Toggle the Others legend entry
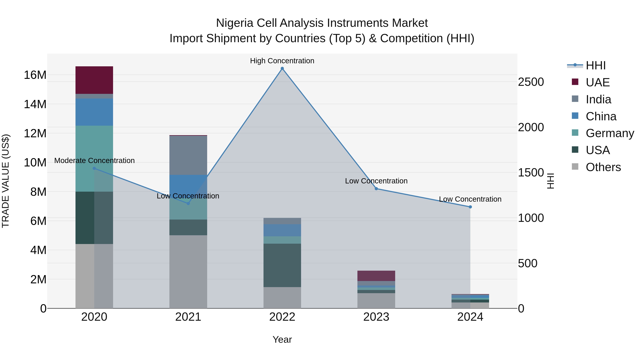This screenshot has height=362, width=644. tap(596, 167)
